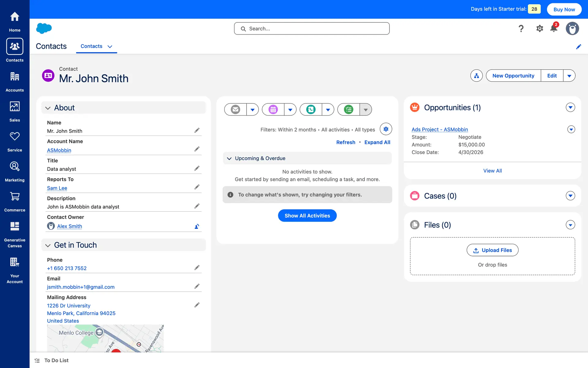The width and height of the screenshot is (588, 368).
Task: Click the global search field
Action: 312,29
